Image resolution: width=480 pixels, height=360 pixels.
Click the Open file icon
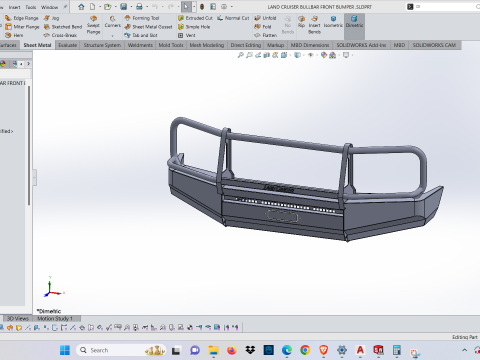(x=107, y=7)
